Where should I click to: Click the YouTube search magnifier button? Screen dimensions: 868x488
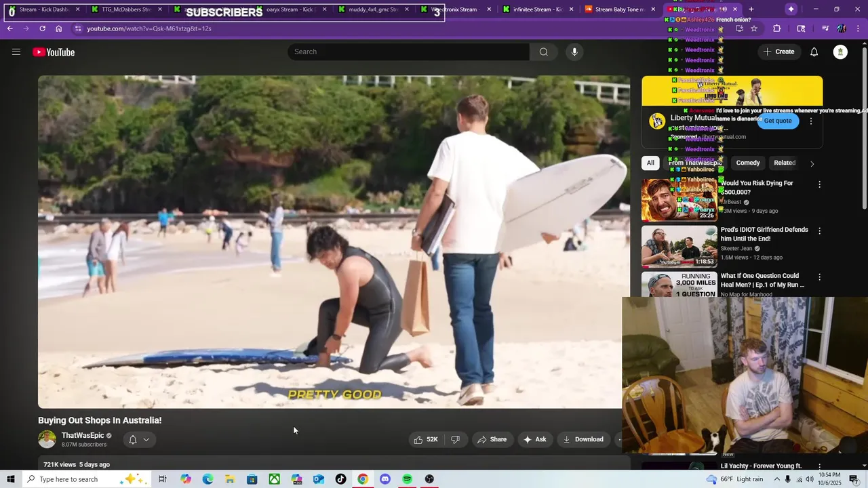(544, 52)
